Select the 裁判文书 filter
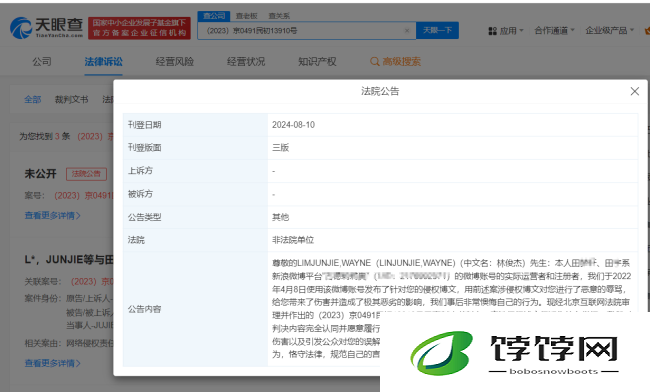The height and width of the screenshot is (392, 650). (71, 99)
